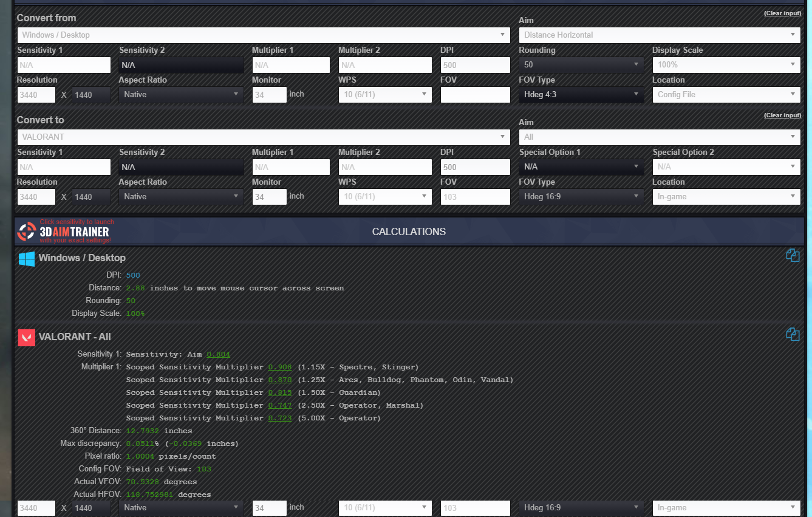Click scoped multiplier 0.908 for Spectre, Stinger
This screenshot has height=517, width=812.
280,367
